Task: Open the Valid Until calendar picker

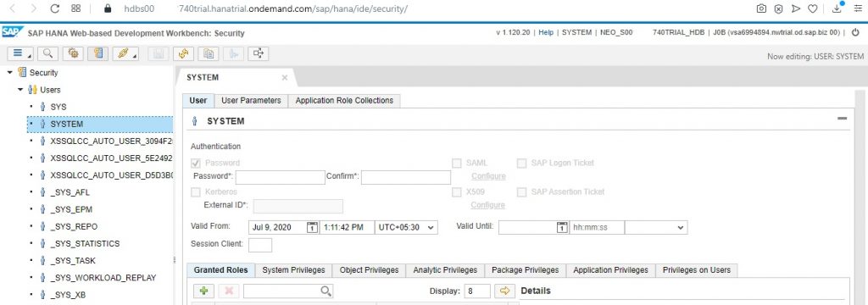Action: 562,227
